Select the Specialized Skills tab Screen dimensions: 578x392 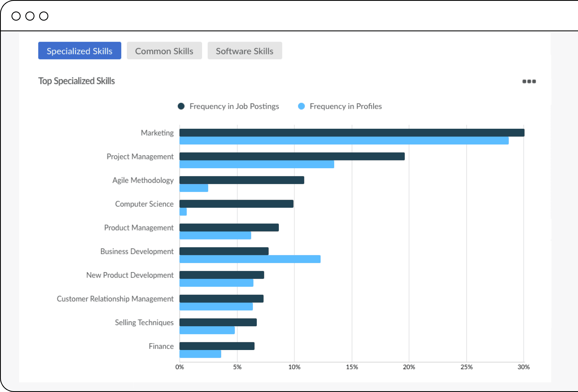click(x=80, y=51)
